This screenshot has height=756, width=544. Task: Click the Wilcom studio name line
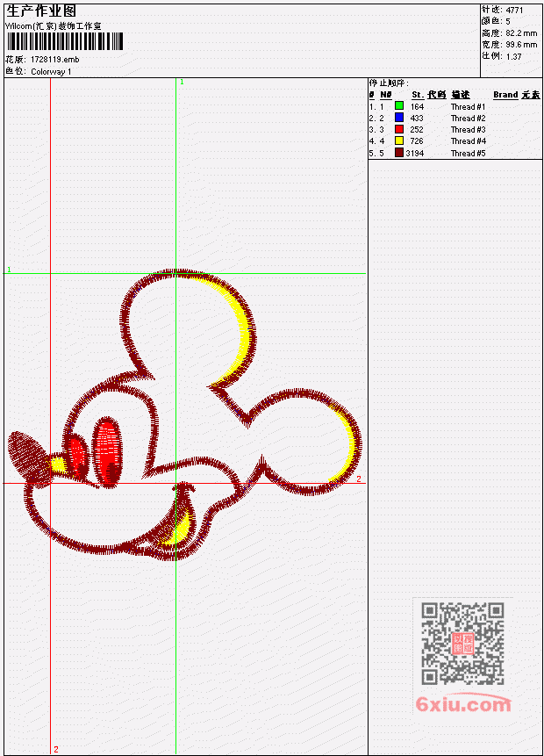click(x=53, y=26)
